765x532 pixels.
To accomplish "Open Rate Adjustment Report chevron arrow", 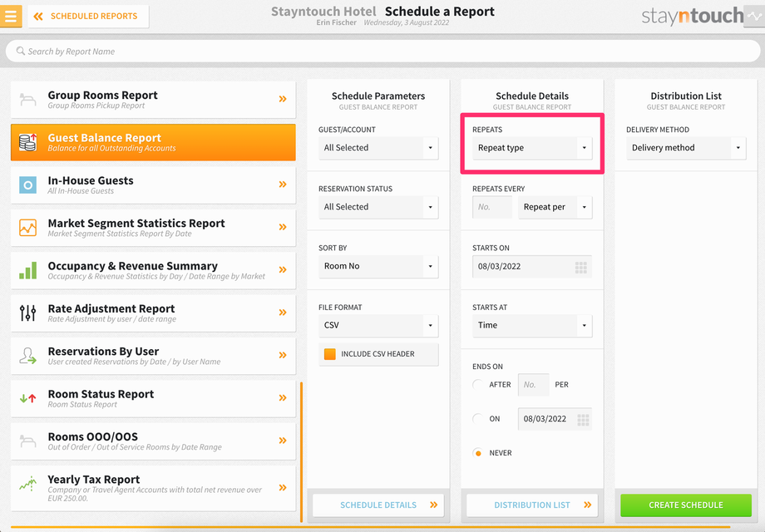I will point(283,312).
